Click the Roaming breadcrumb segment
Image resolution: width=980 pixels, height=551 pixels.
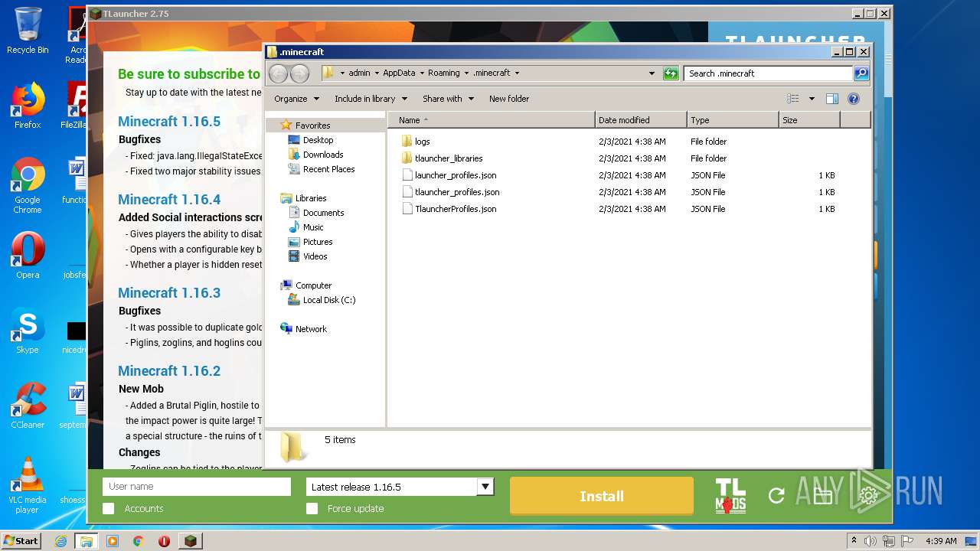click(x=444, y=73)
